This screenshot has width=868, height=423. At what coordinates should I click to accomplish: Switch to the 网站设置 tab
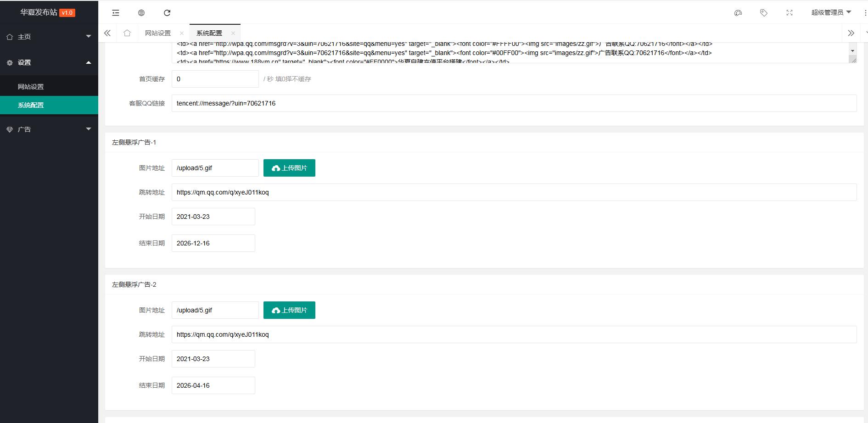pyautogui.click(x=158, y=33)
